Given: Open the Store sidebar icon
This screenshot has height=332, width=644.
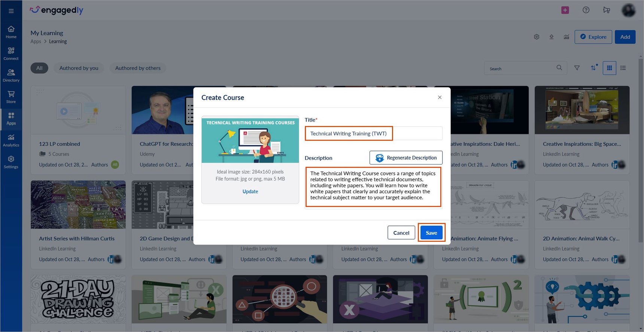Looking at the screenshot, I should click(x=11, y=97).
